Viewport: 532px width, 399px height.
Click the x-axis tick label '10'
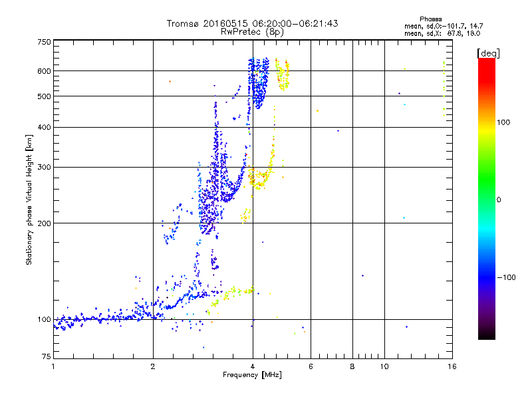point(384,366)
